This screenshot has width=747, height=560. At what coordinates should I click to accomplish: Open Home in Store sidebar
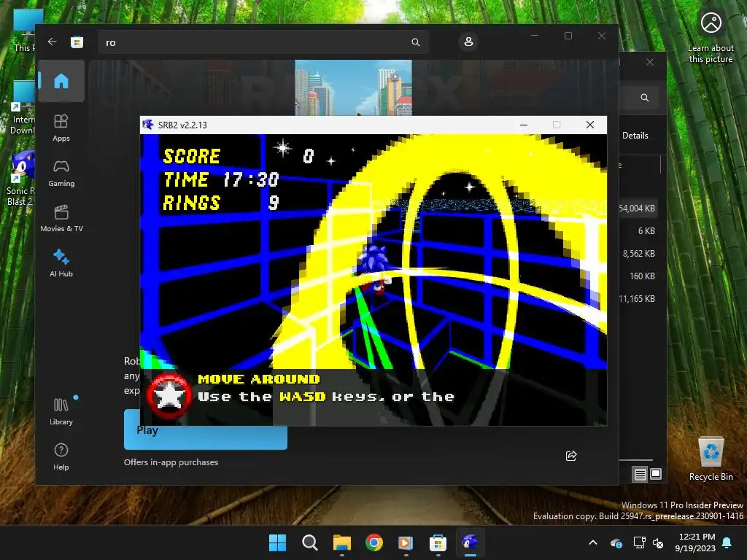click(61, 81)
